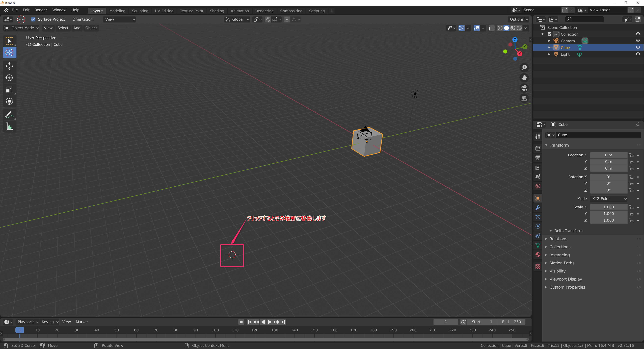Screen dimensions: 644x349
Task: Switch to rendered shading mode
Action: coord(519,28)
